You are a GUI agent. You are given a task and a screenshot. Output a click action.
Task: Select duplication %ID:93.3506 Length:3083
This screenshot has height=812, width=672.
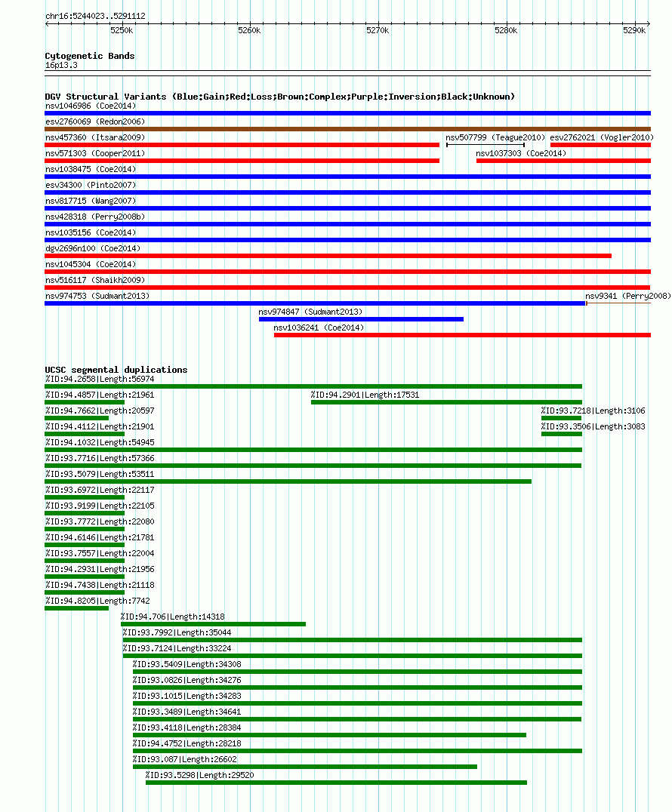(x=593, y=426)
